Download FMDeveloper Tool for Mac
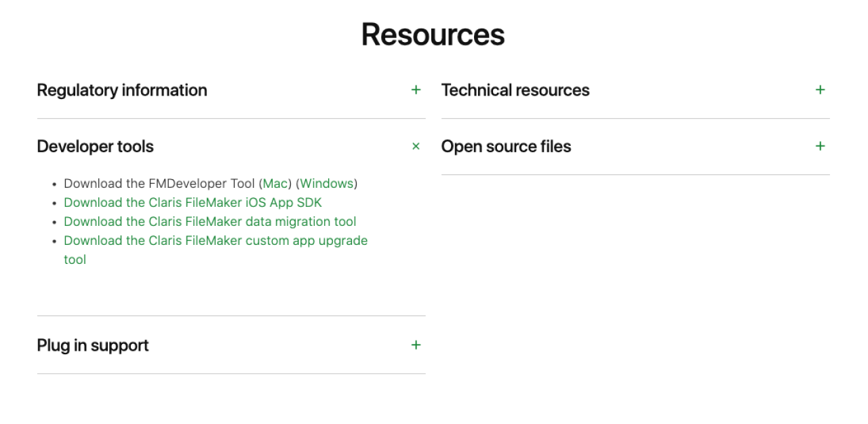 click(275, 184)
